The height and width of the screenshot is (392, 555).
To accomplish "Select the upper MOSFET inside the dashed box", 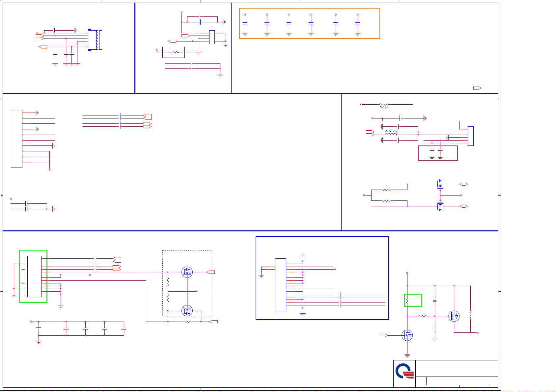I will tap(187, 272).
